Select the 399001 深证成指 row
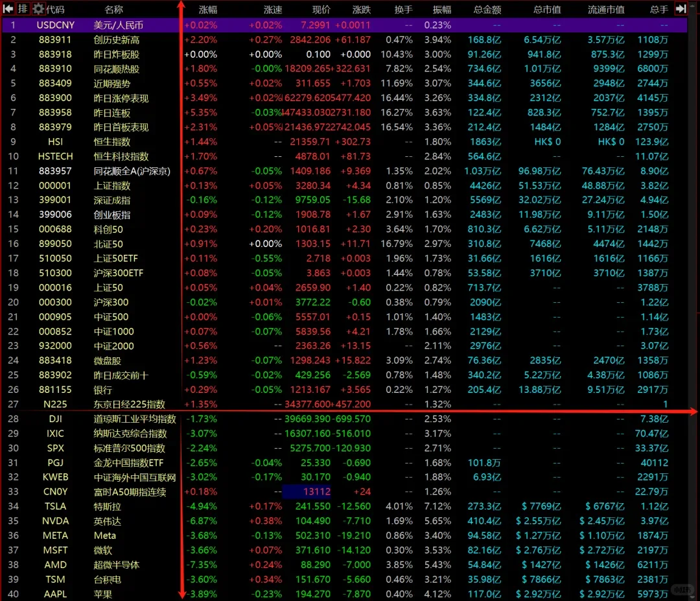Viewport: 700px width, 601px height. pos(345,200)
